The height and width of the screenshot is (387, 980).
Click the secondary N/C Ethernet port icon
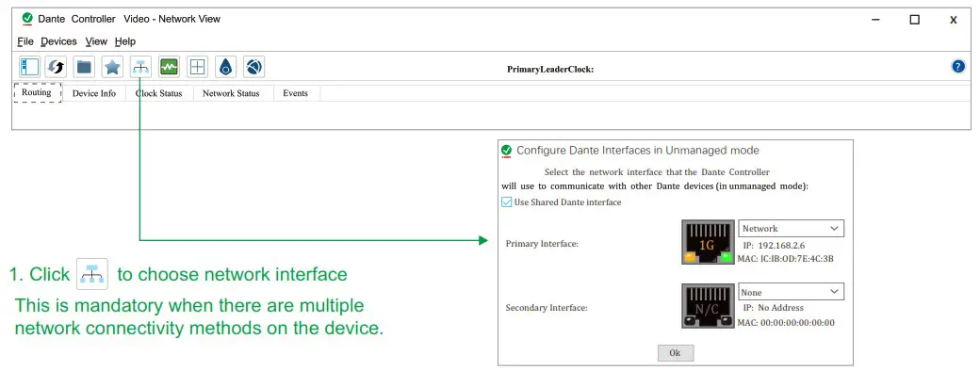point(708,306)
